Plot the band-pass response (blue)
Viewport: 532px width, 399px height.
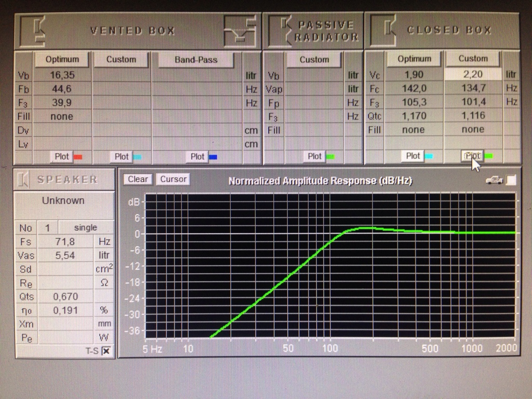pos(197,156)
